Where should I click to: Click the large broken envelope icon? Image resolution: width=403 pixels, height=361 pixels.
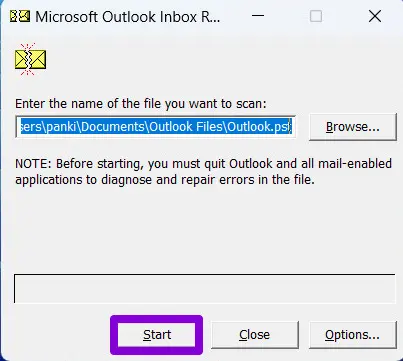tap(30, 59)
